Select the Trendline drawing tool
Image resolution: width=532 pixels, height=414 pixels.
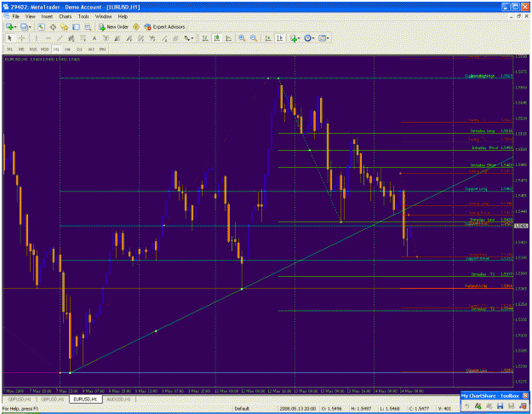tap(60, 38)
